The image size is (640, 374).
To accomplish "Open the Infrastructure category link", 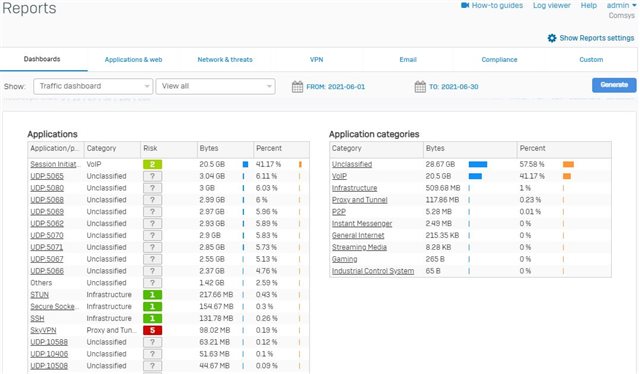I will (354, 188).
